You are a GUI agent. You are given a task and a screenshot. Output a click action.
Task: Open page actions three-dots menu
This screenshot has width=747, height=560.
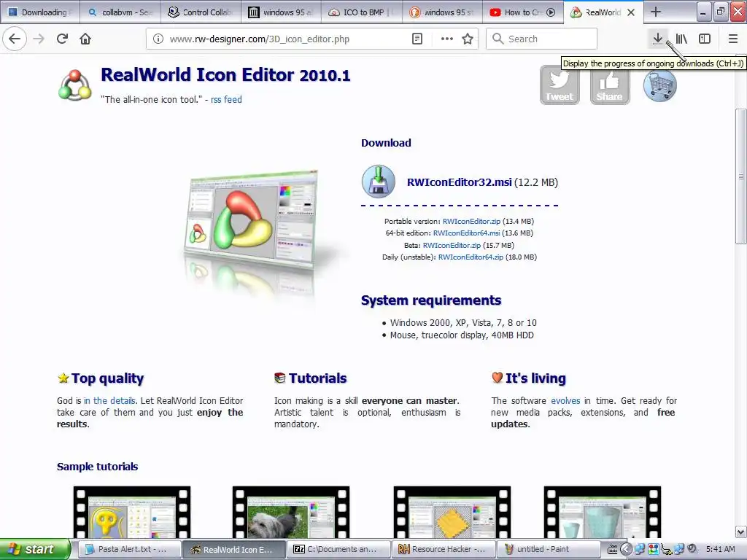(x=447, y=39)
